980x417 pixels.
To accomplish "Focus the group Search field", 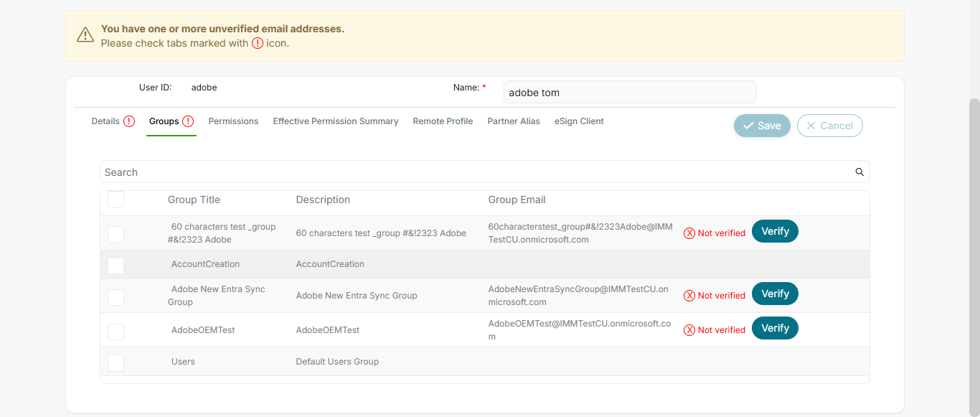I will (x=473, y=172).
